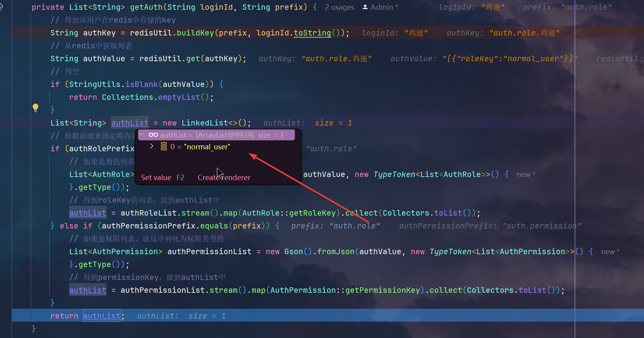Expand the 0 = "normal_user" element

coord(152,146)
